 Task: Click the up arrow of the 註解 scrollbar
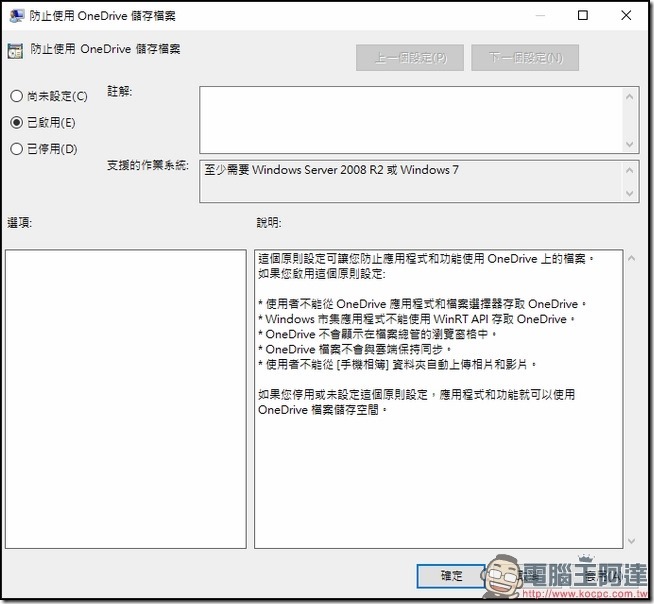[630, 97]
